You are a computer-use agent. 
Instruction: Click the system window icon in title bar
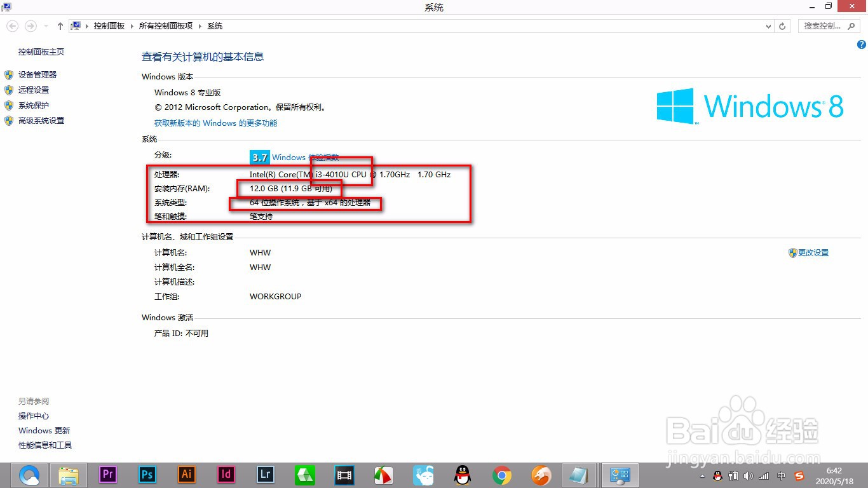8,7
